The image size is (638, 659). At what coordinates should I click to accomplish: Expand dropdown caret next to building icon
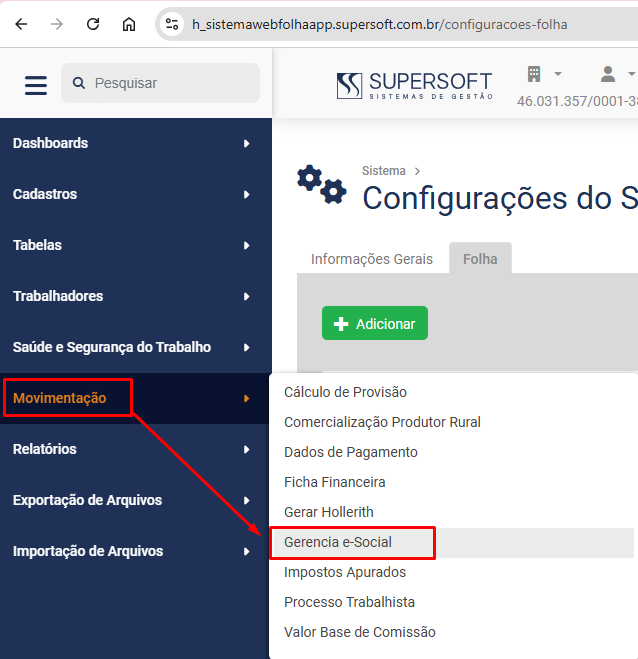pos(558,74)
